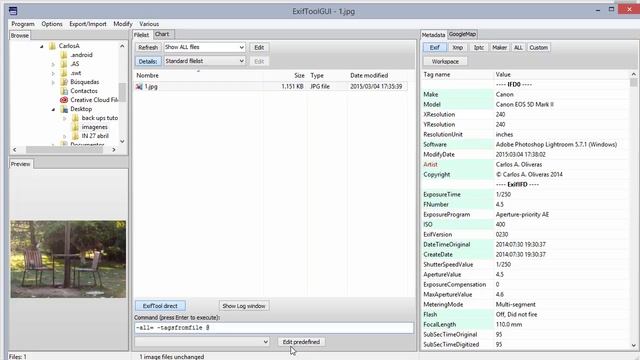The image size is (640, 360).
Task: Select the imagenes folder
Action: click(94, 127)
